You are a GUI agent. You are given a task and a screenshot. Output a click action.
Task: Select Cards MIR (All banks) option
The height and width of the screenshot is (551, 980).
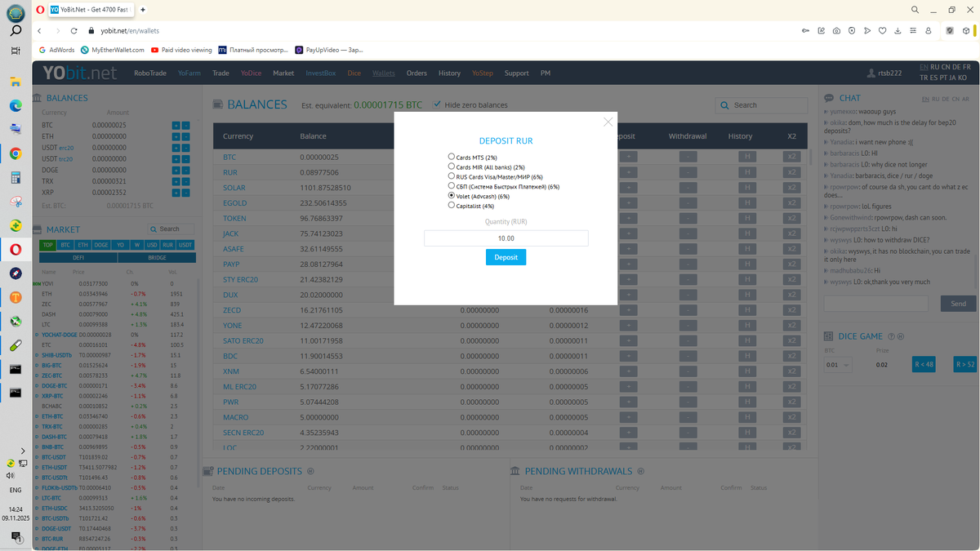[x=452, y=167]
